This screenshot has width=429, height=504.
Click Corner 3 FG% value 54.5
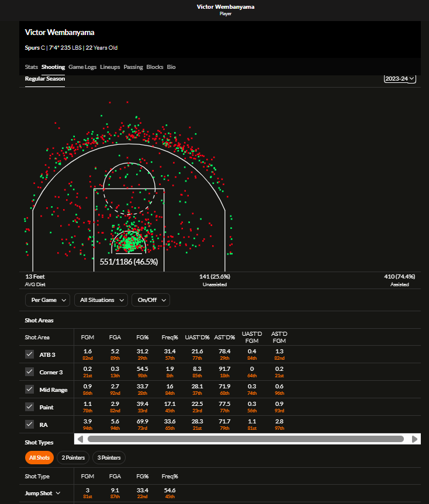[x=143, y=369]
